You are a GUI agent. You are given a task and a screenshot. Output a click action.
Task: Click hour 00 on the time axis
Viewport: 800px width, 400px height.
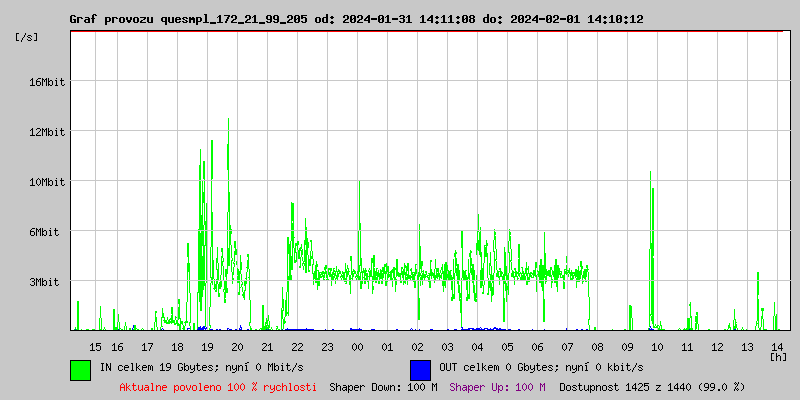pos(357,346)
